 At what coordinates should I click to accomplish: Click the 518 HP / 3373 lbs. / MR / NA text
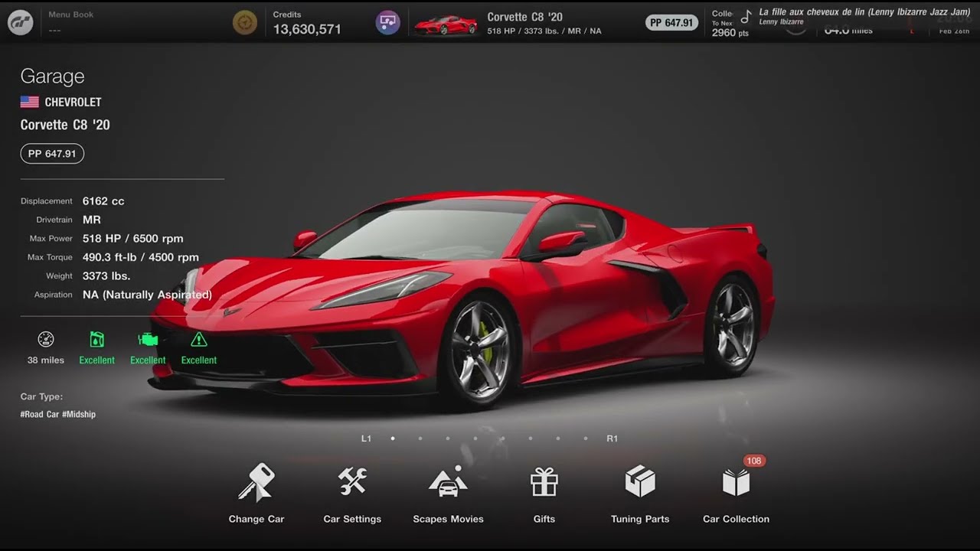click(x=544, y=31)
